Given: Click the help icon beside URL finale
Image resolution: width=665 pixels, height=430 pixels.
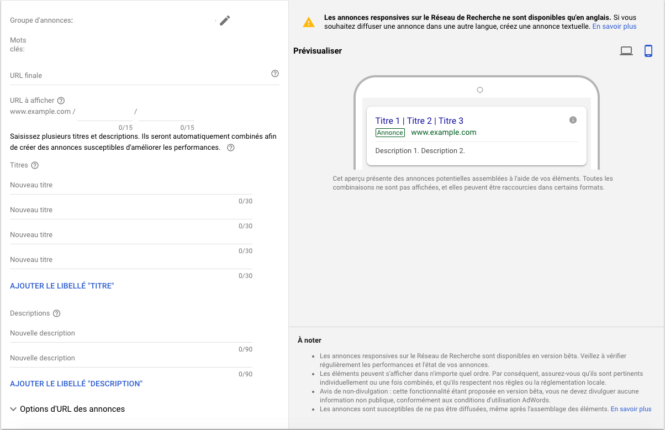Looking at the screenshot, I should pos(275,74).
